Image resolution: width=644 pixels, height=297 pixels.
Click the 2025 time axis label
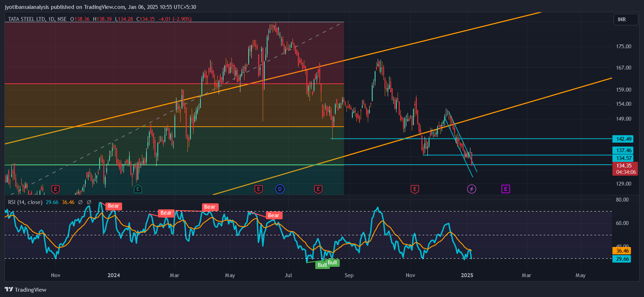pyautogui.click(x=467, y=275)
